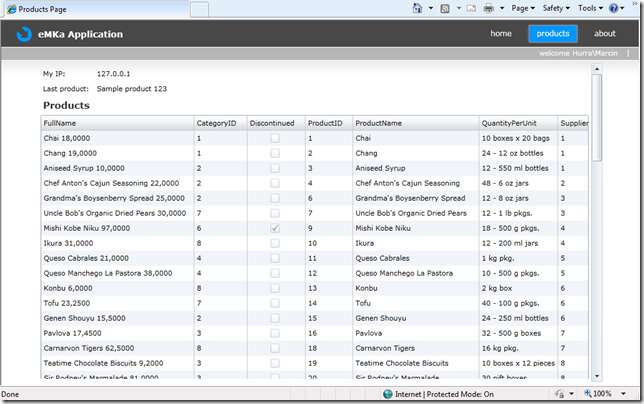This screenshot has width=644, height=404.
Task: Open the Safety menu
Action: (556, 8)
